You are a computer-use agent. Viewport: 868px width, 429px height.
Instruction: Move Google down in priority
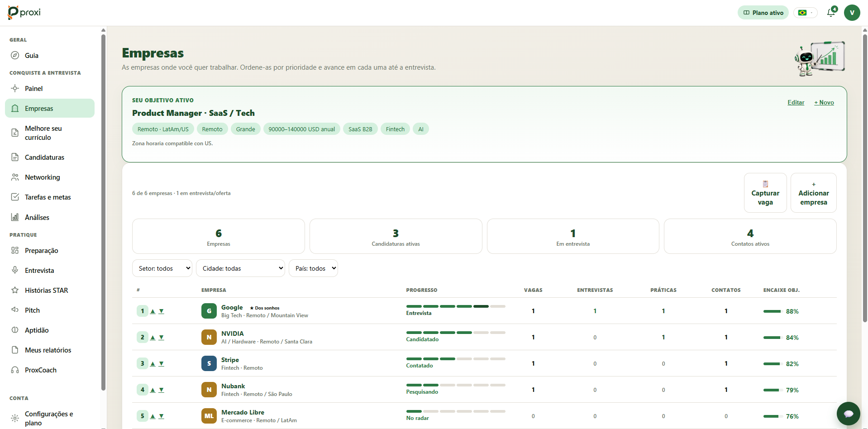162,311
